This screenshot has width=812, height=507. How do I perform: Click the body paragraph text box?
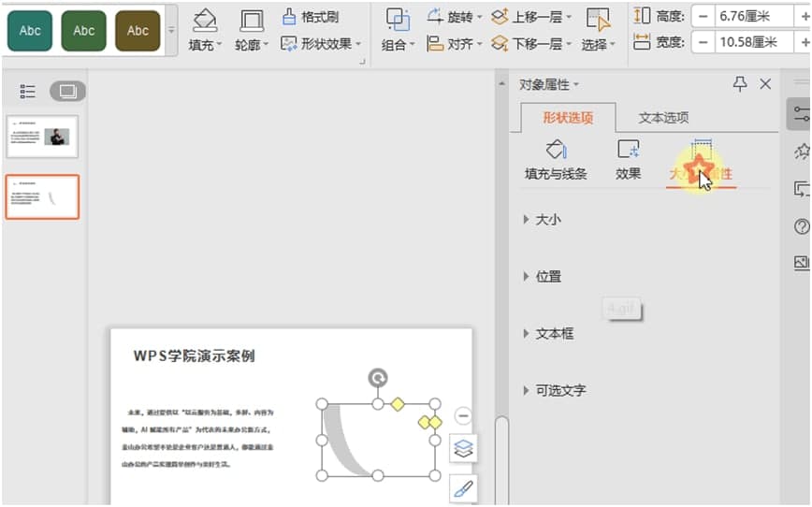point(197,438)
